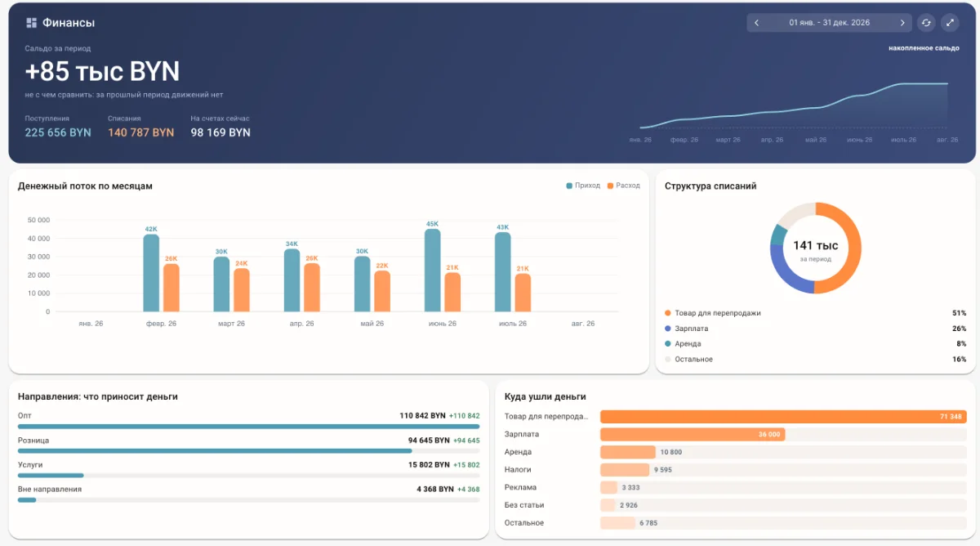Click the Структура списаний title
This screenshot has height=546, width=980.
pyautogui.click(x=710, y=186)
